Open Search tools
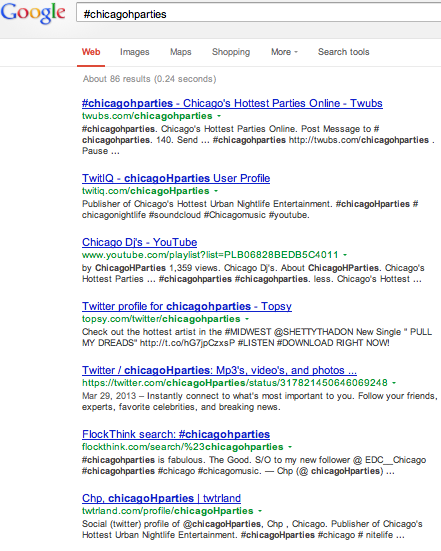This screenshot has width=441, height=551. pyautogui.click(x=344, y=52)
